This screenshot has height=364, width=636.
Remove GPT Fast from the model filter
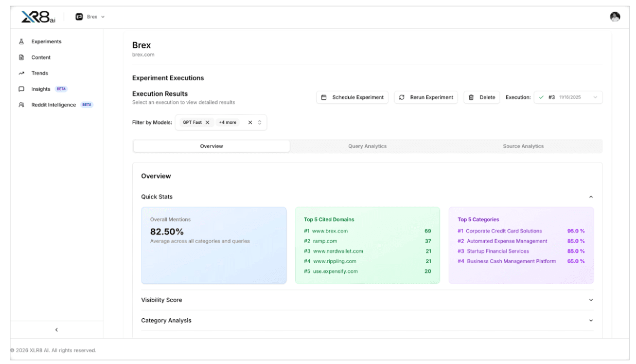207,123
